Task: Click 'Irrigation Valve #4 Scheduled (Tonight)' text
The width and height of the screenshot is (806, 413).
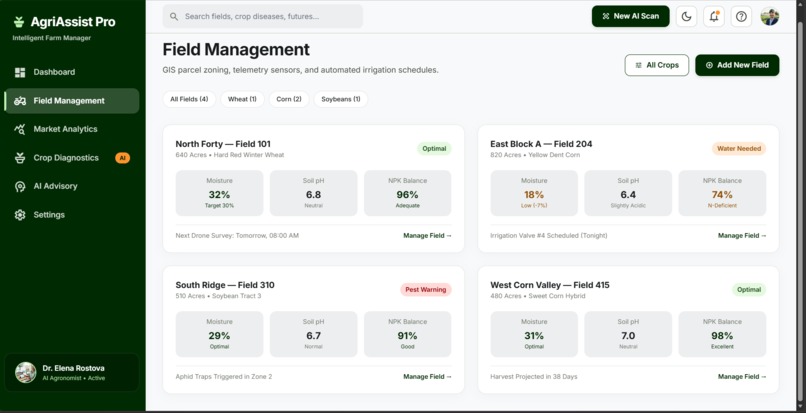Action: pyautogui.click(x=548, y=236)
